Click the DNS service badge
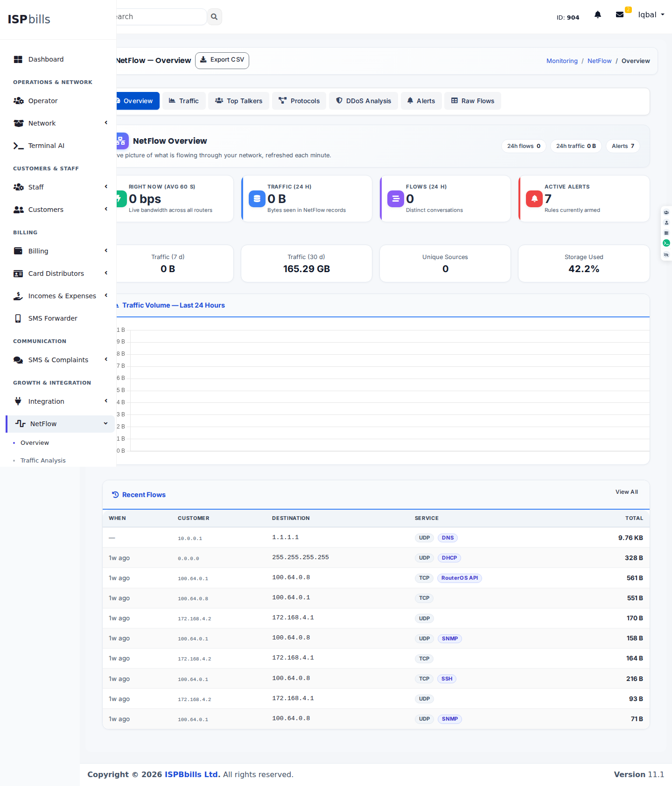Viewport: 672px width, 786px height. click(448, 538)
